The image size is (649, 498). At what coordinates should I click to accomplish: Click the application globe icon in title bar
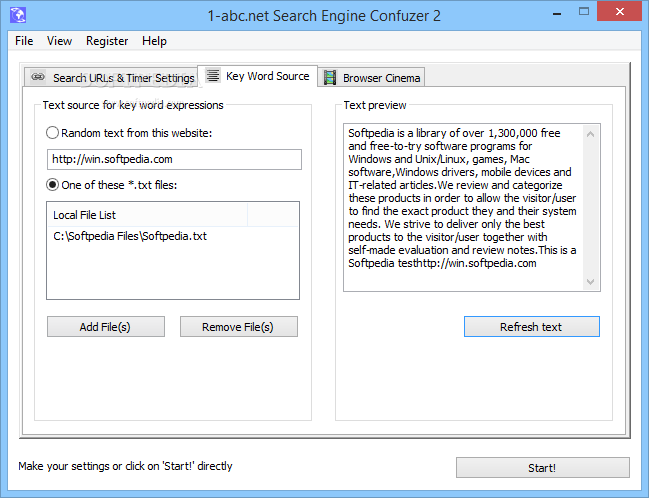click(x=18, y=15)
